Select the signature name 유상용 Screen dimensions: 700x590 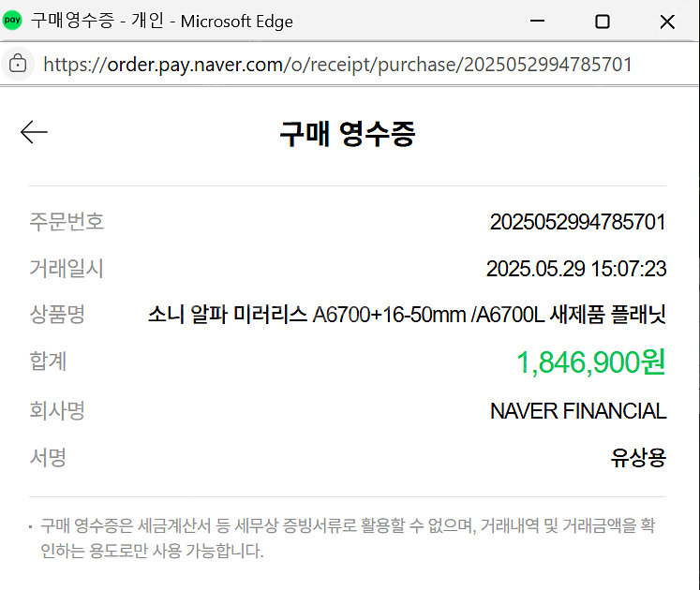pos(638,458)
